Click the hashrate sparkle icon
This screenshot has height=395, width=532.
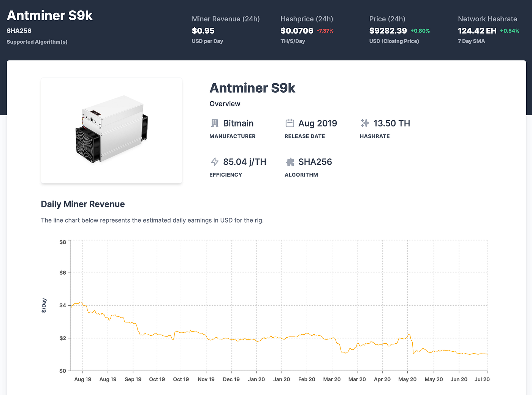[365, 123]
